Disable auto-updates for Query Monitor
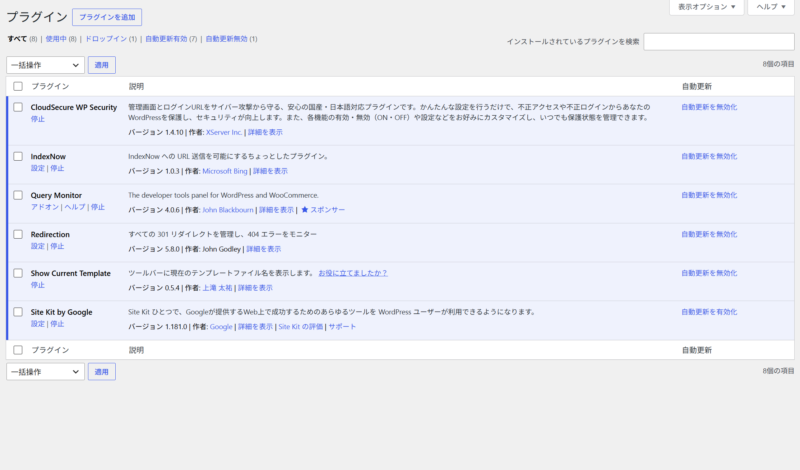The width and height of the screenshot is (800, 470). point(709,195)
